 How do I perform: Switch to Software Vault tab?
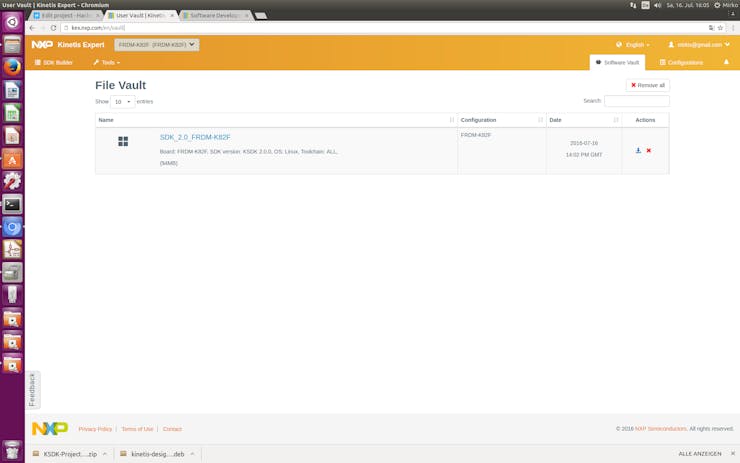tap(617, 62)
